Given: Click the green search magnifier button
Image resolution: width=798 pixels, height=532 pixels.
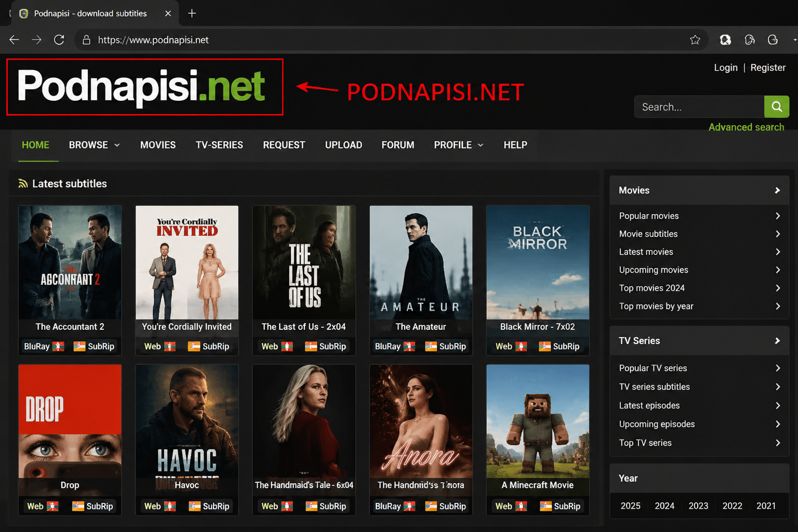Looking at the screenshot, I should [x=777, y=107].
